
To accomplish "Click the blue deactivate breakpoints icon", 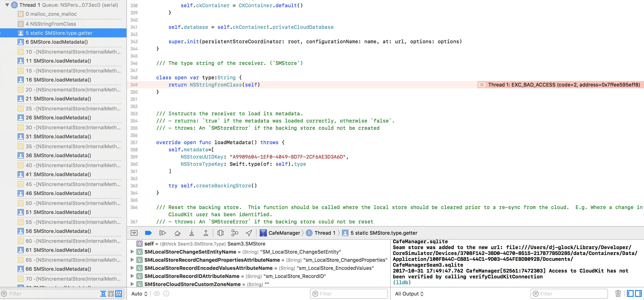I will 148,233.
